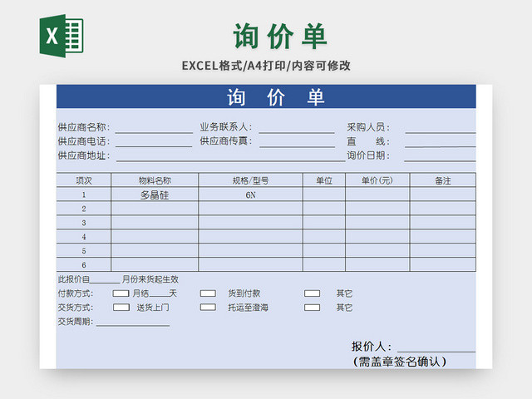Select row number 2 cell
The image size is (532, 399).
(84, 209)
